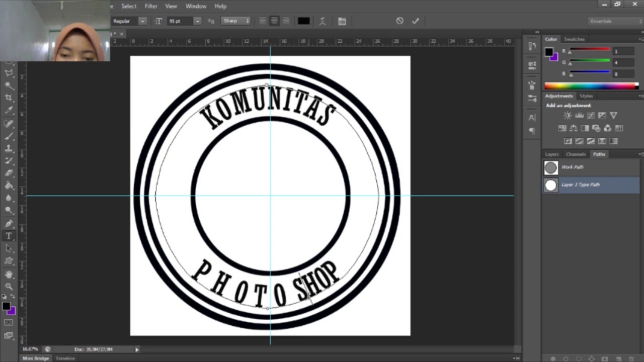Switch to the Layers tab
Screen dimensions: 644x362
552,154
